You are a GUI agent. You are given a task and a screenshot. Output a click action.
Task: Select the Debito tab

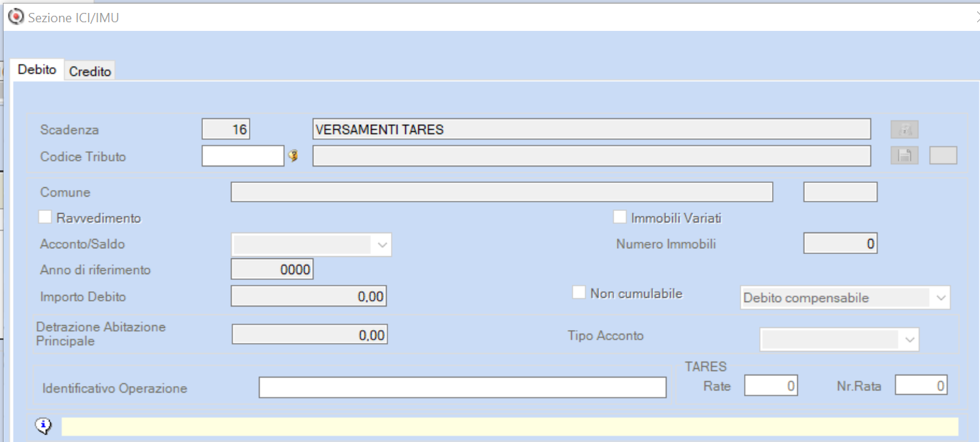(x=37, y=70)
